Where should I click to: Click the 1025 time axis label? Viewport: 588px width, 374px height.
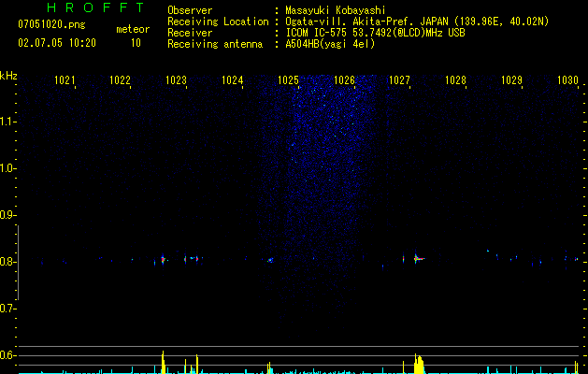pyautogui.click(x=288, y=80)
